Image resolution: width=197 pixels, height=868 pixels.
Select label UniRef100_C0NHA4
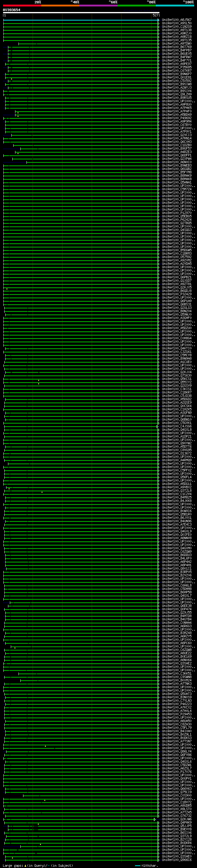point(177,623)
